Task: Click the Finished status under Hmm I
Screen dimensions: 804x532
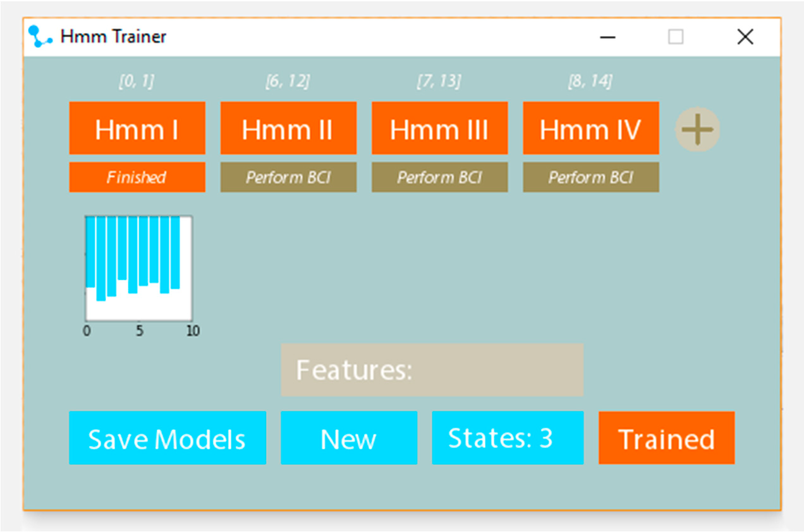Action: (x=137, y=177)
